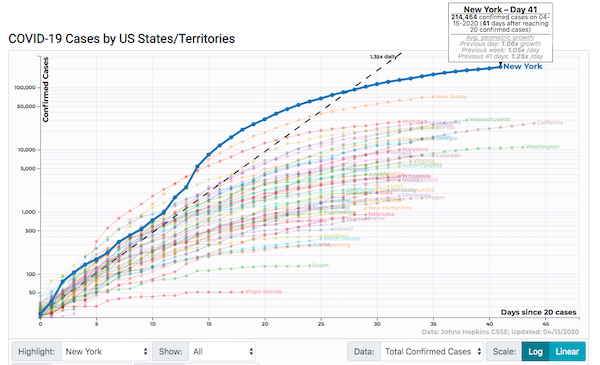Click the New York Day 41 tooltip
Screen dimensions: 600x365
click(501, 32)
